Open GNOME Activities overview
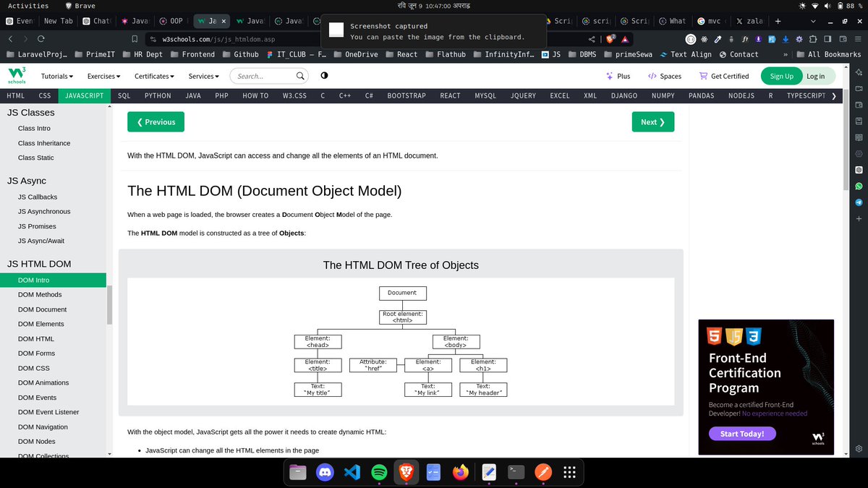Screen dimensions: 868x488 28,5
